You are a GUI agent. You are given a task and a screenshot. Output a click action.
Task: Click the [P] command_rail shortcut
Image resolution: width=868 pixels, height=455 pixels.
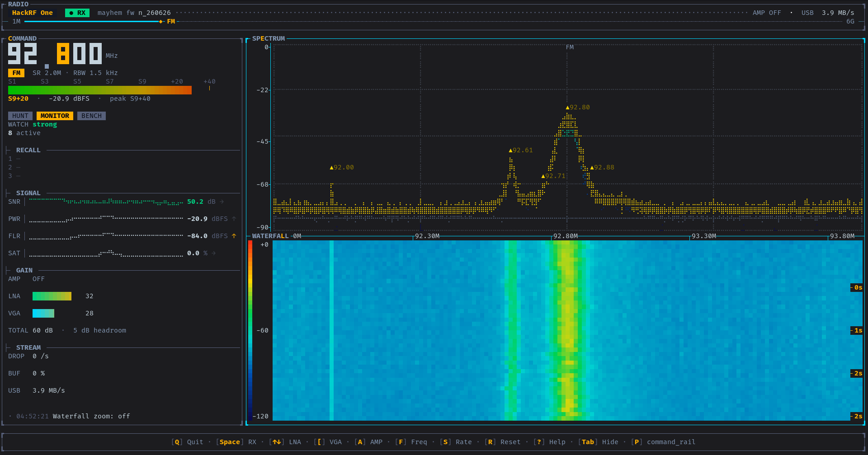(663, 442)
